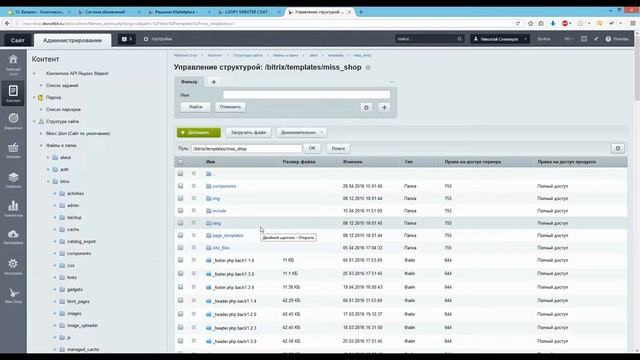
Task: Open action menu for components folder row
Action: pyautogui.click(x=194, y=186)
